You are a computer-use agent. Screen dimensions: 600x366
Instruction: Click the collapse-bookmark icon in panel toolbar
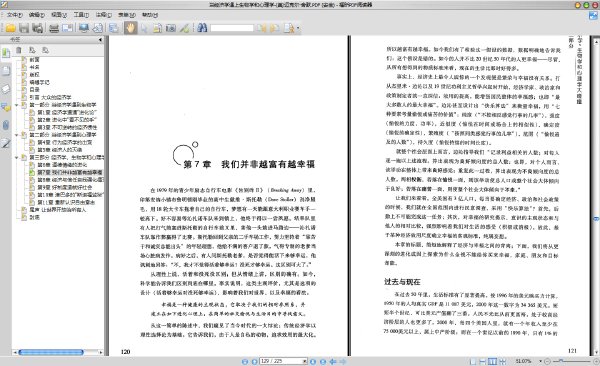tap(45, 50)
